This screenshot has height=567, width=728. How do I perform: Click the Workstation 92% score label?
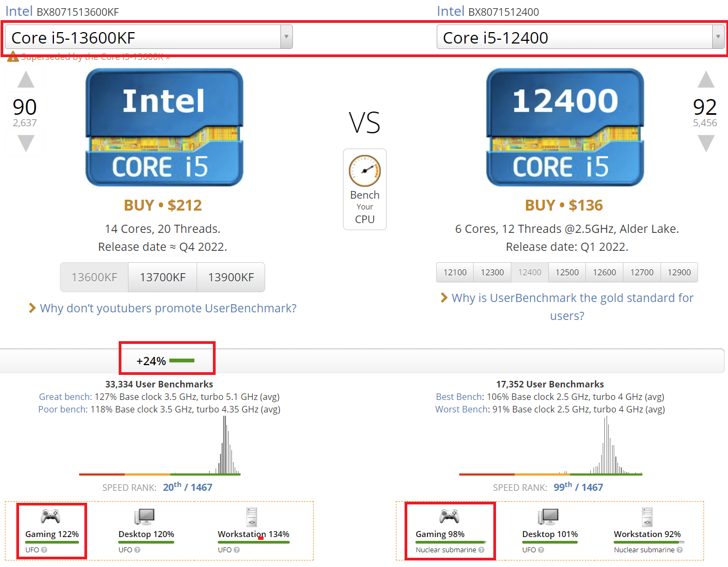coord(647,534)
